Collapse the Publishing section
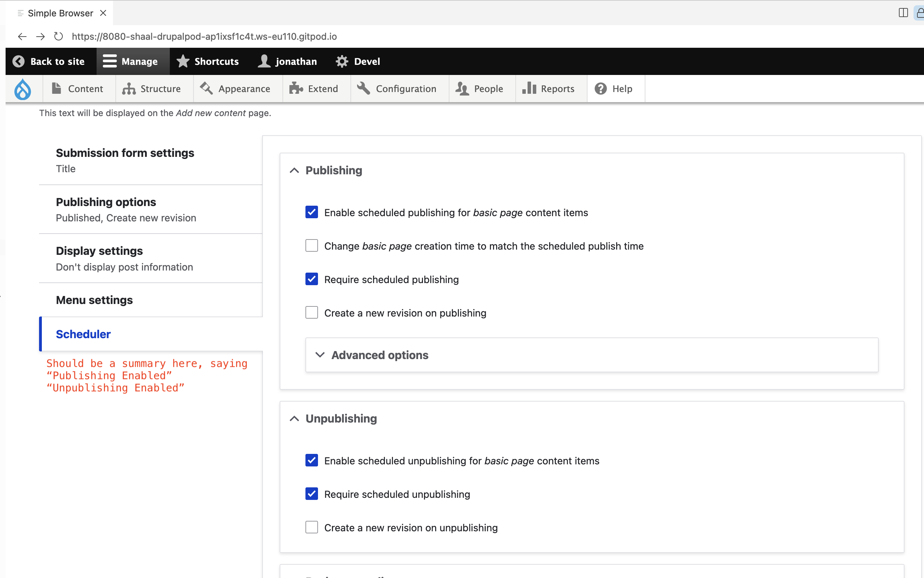 [x=294, y=170]
